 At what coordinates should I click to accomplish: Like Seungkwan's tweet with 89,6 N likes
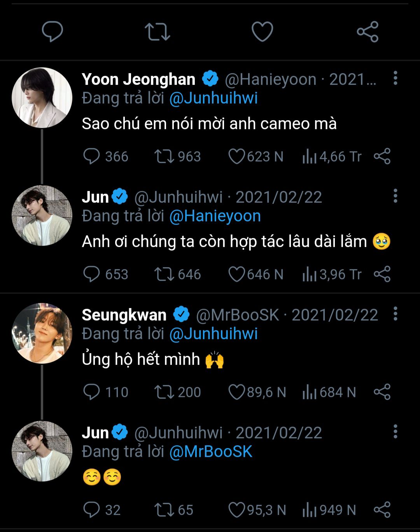pos(236,392)
